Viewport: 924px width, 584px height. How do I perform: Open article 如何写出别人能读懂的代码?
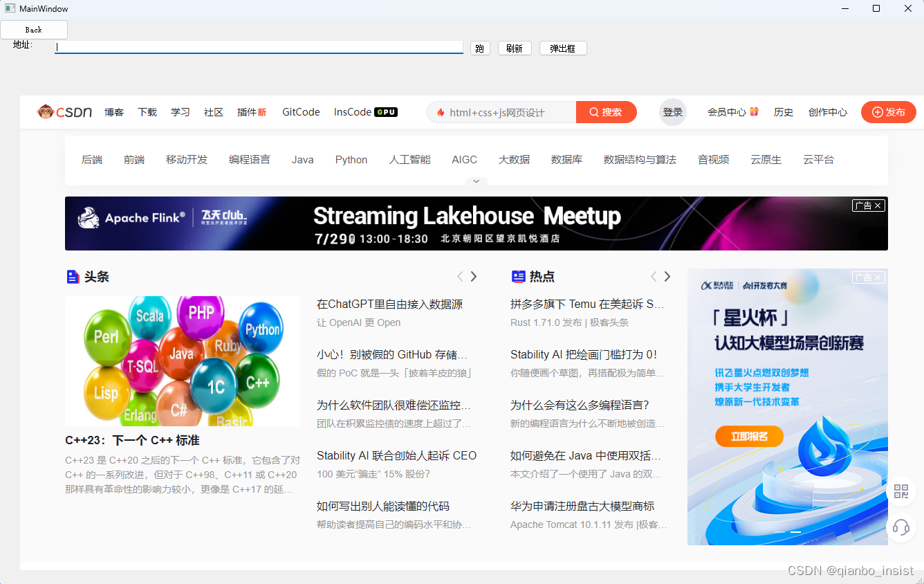click(x=383, y=507)
